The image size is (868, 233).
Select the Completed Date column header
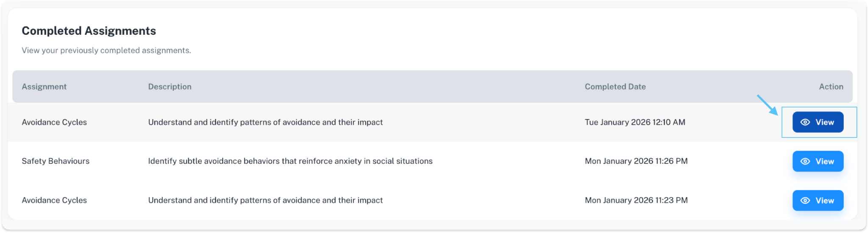point(615,87)
